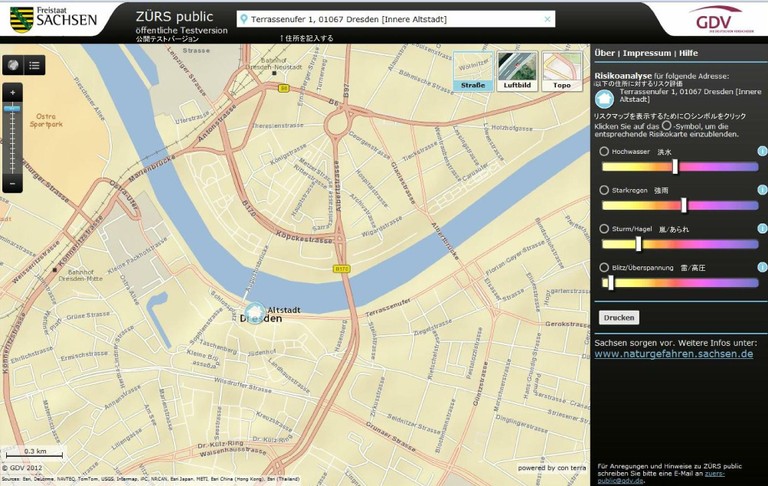Open the layer list icon
Viewport: 768px width, 486px height.
[x=35, y=65]
